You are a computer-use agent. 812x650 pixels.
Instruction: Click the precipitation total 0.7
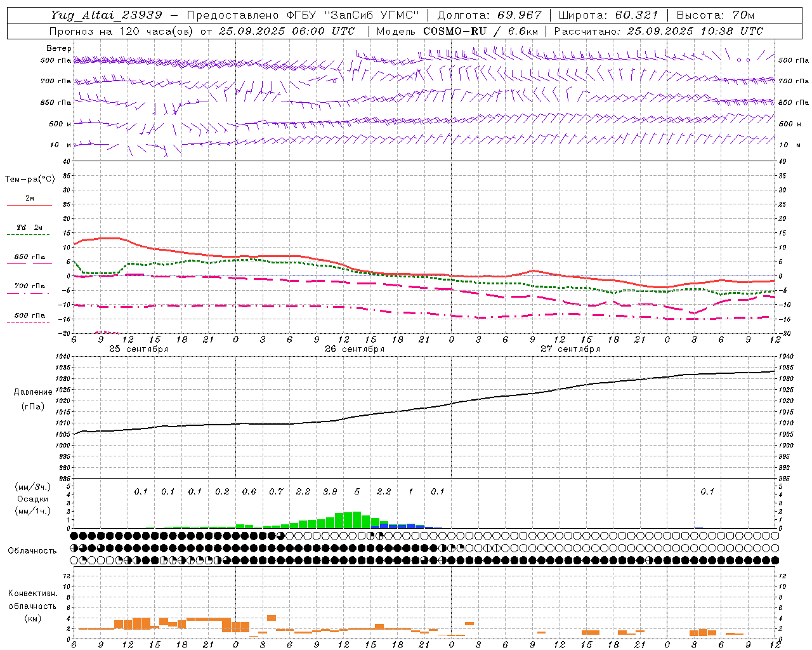[276, 491]
